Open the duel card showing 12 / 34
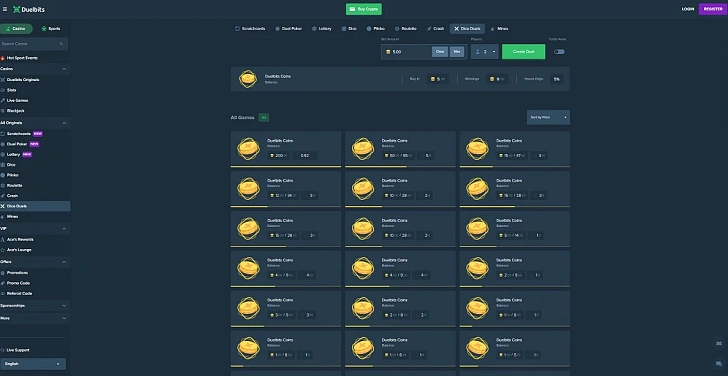Image resolution: width=728 pixels, height=376 pixels. coord(286,189)
